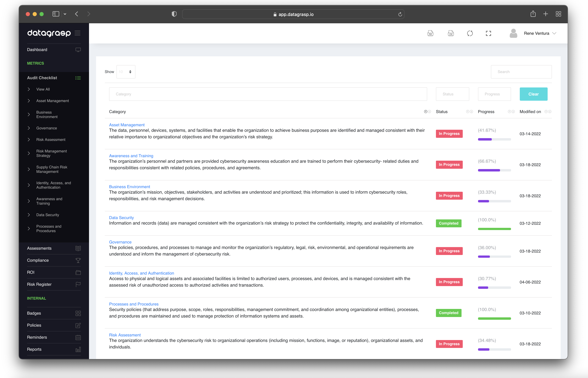This screenshot has height=378, width=588.
Task: Open the Data Security category link
Action: point(121,218)
